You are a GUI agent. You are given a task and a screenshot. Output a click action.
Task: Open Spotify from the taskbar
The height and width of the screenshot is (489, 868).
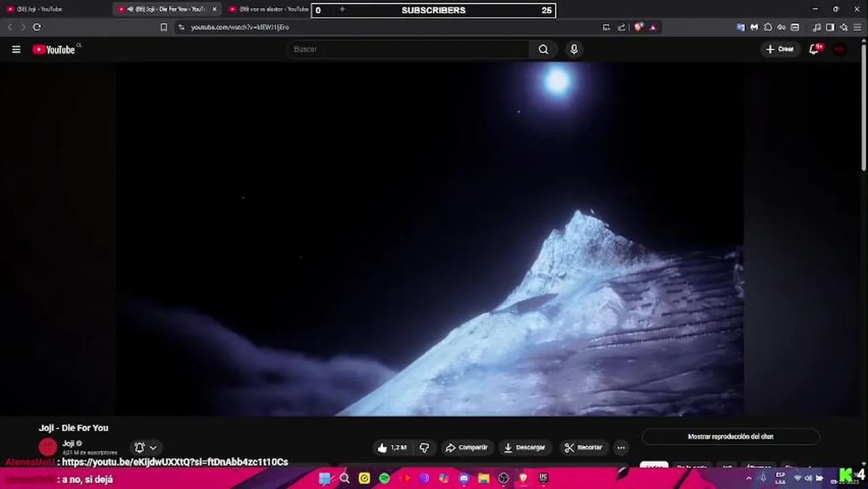point(384,478)
